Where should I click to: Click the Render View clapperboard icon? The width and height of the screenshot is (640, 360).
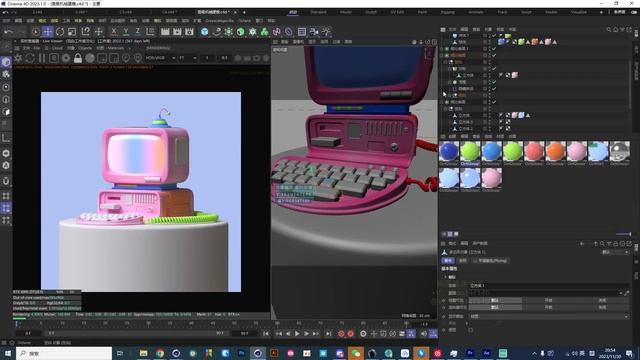[x=165, y=31]
